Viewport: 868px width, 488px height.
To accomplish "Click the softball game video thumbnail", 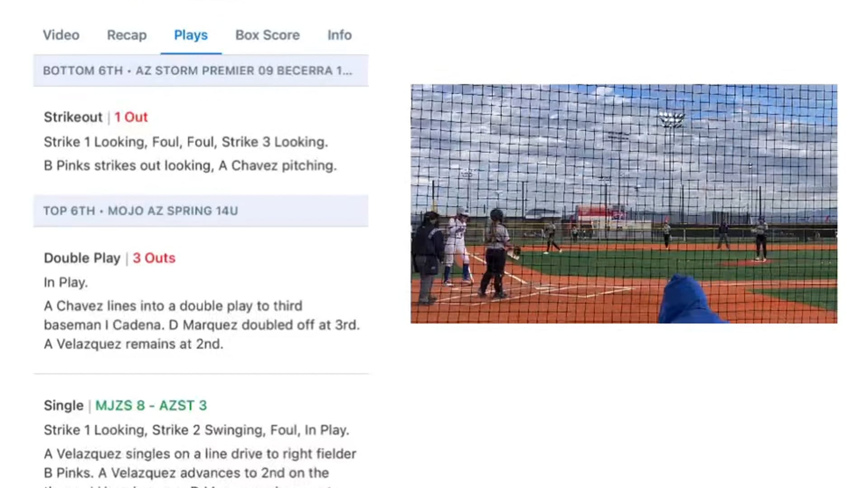I will tap(624, 204).
